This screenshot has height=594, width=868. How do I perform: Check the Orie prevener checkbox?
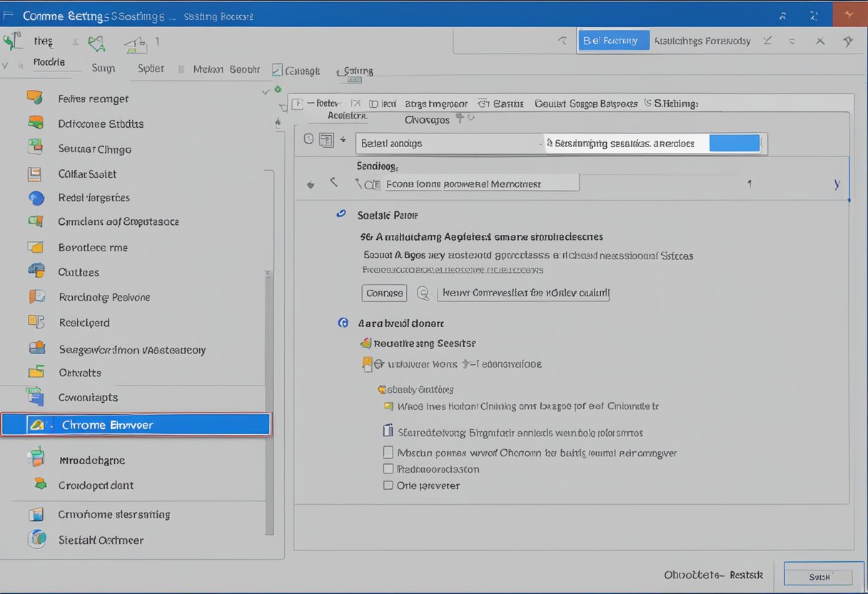pos(388,485)
